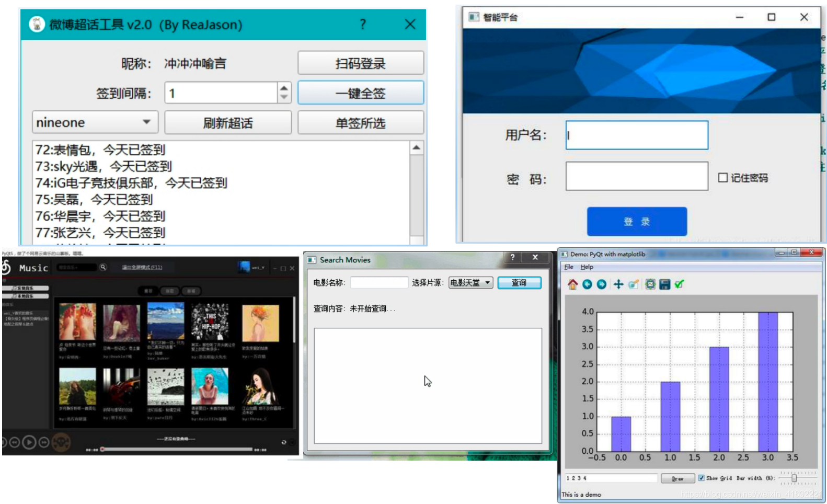Open the 电影天堂 source dropdown
827x504 pixels.
pyautogui.click(x=470, y=282)
